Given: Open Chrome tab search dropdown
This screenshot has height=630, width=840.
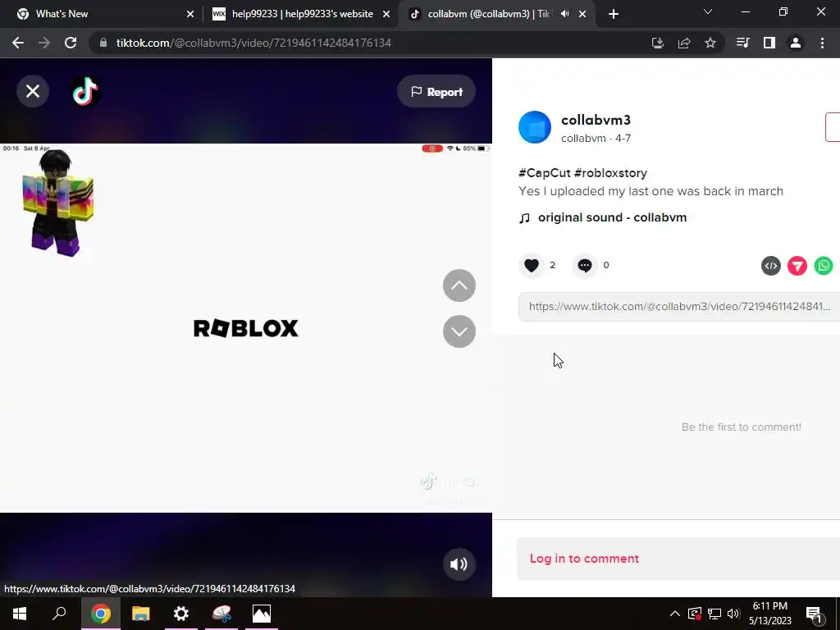Looking at the screenshot, I should 708,11.
